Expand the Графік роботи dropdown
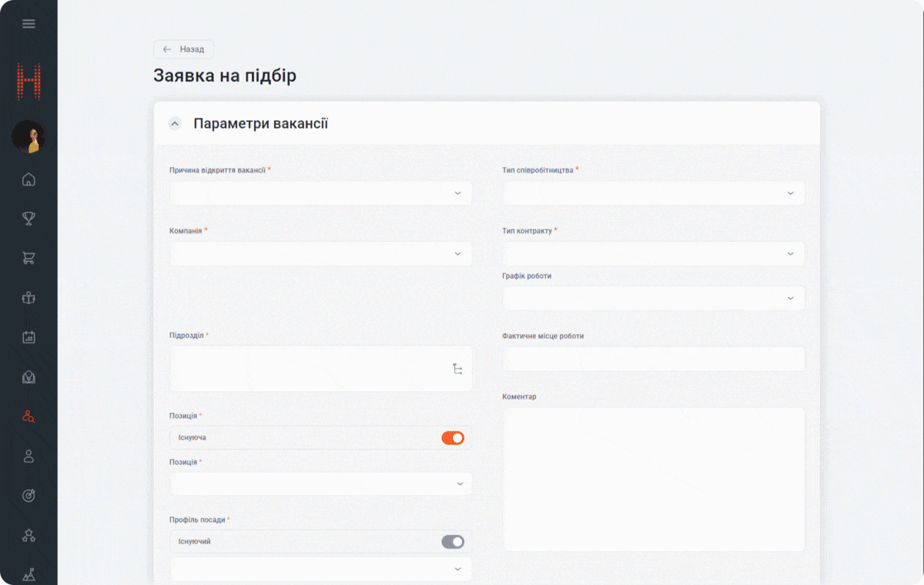This screenshot has height=585, width=924. pyautogui.click(x=653, y=299)
